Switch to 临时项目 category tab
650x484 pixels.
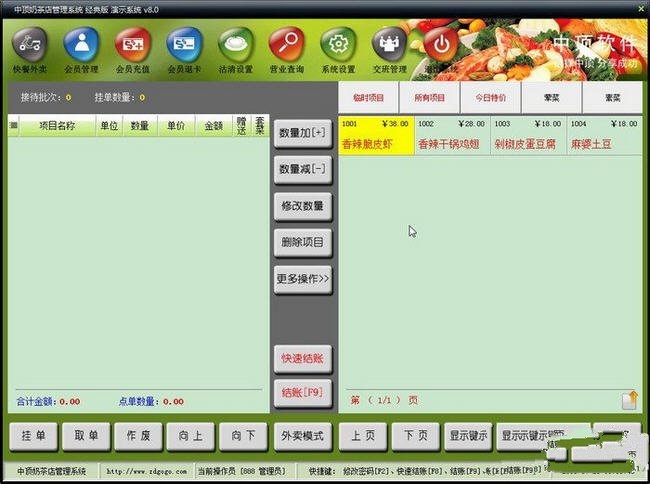[368, 98]
